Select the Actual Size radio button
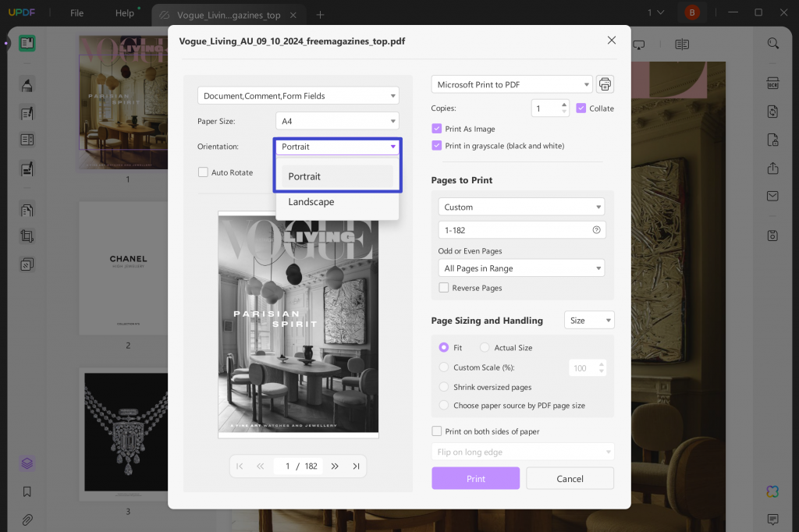 (484, 347)
